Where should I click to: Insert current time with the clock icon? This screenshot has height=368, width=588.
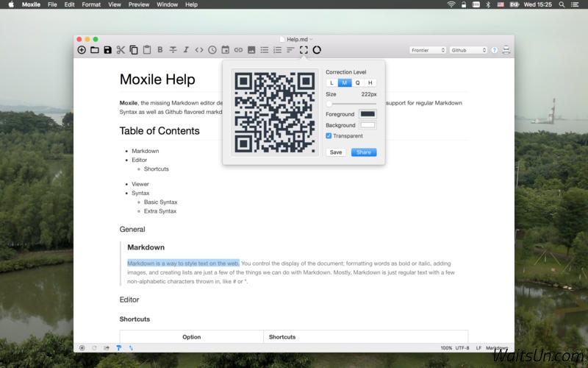[212, 50]
